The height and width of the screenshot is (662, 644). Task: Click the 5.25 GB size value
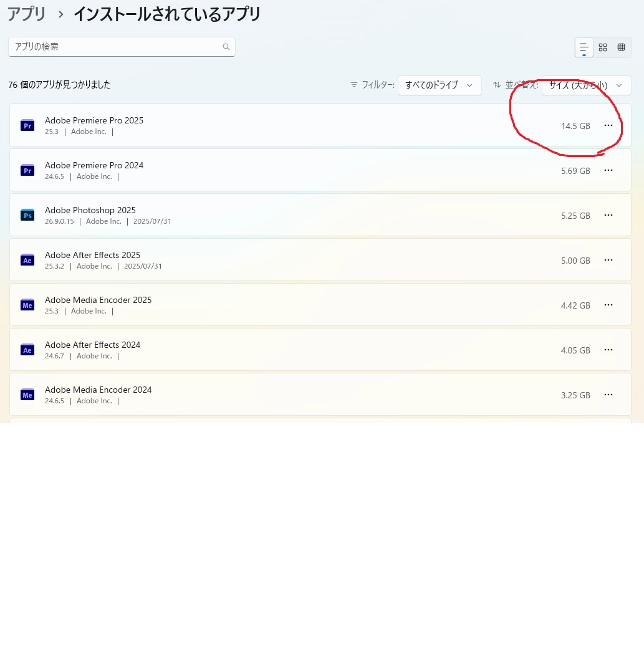pyautogui.click(x=575, y=216)
